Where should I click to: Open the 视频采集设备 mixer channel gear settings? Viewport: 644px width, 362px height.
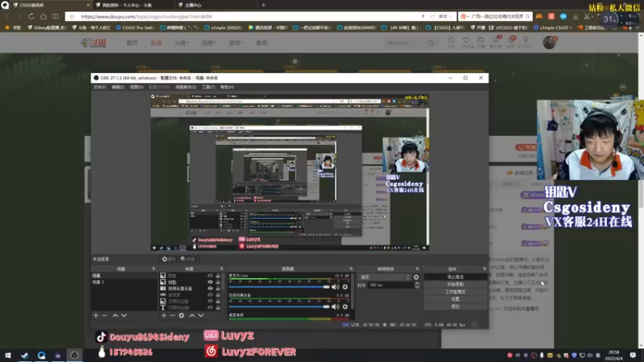(345, 306)
